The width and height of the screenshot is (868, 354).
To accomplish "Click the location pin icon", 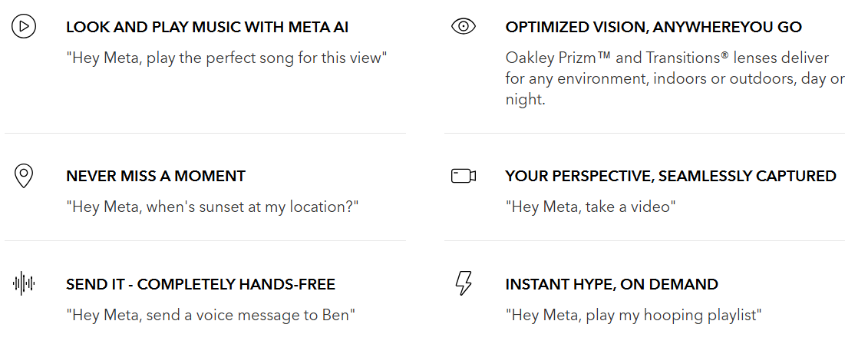I will pos(24,176).
